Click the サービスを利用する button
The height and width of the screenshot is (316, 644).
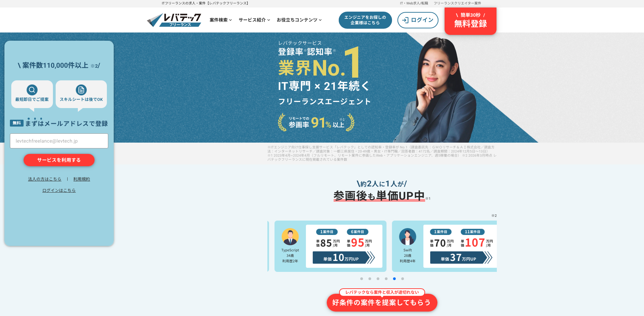coord(59,160)
